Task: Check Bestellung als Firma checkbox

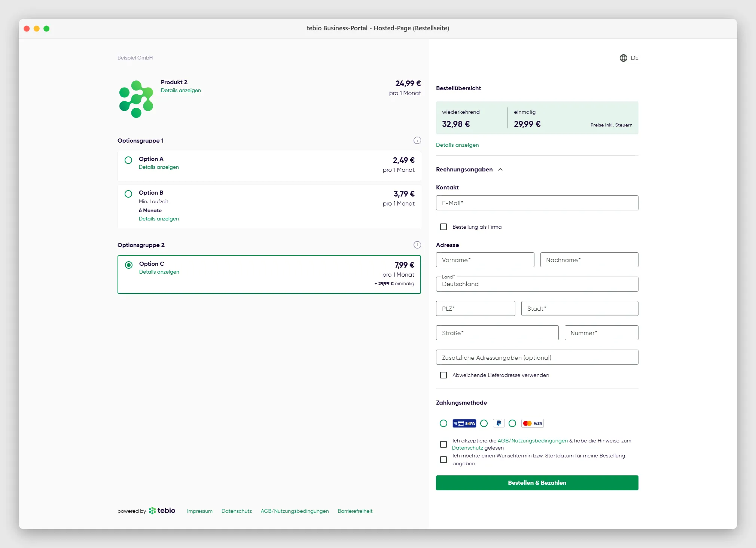Action: click(443, 227)
